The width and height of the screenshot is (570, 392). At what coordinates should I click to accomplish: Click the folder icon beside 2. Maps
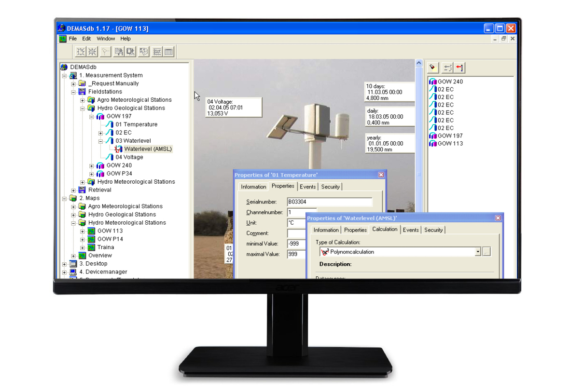point(73,198)
